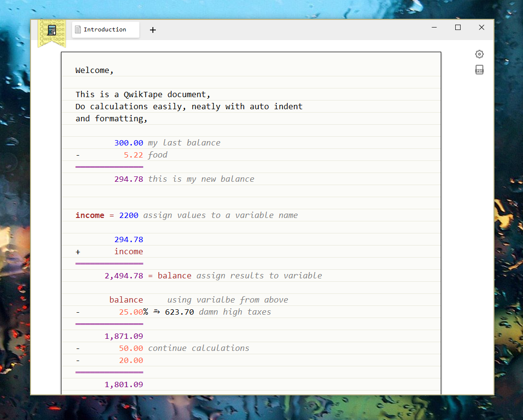Select the red value 5.22
523x420 pixels.
(134, 155)
